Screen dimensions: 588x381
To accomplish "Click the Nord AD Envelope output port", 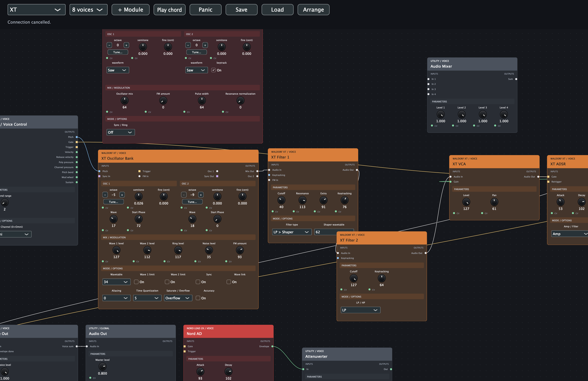I will tap(272, 346).
